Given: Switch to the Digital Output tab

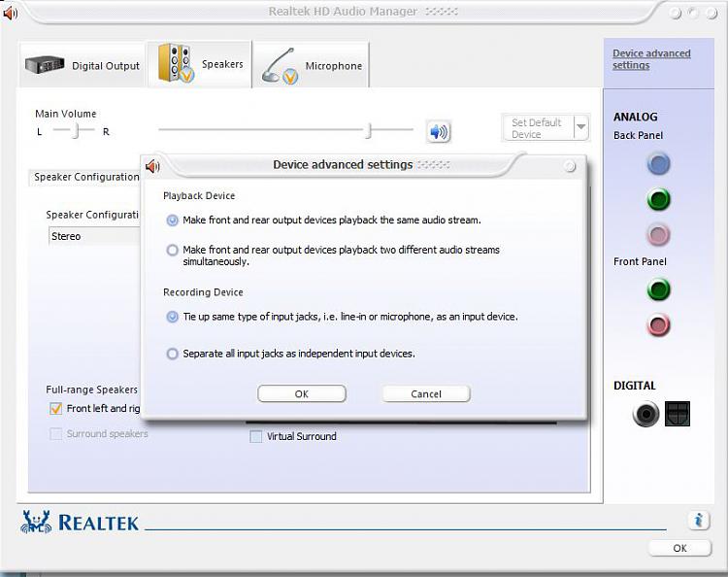Looking at the screenshot, I should 83,64.
